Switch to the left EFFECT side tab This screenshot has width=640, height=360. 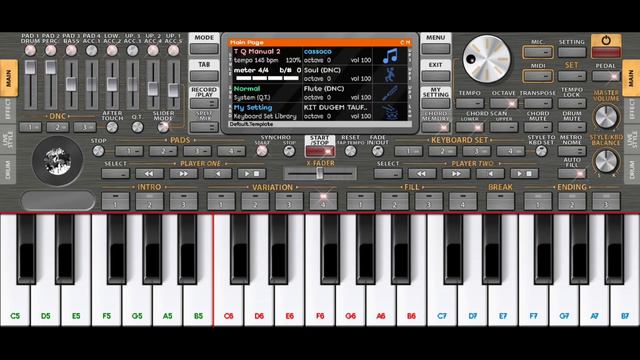click(x=8, y=109)
